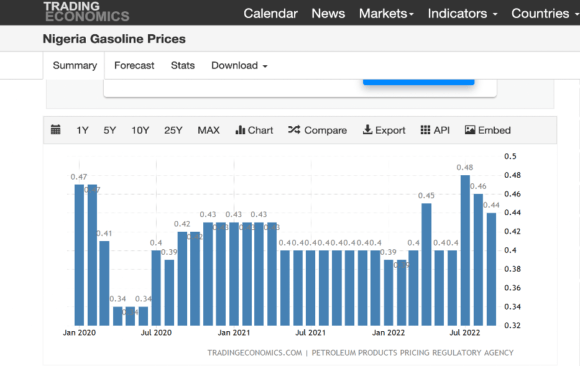Expand the Markets dropdown menu

tap(386, 14)
